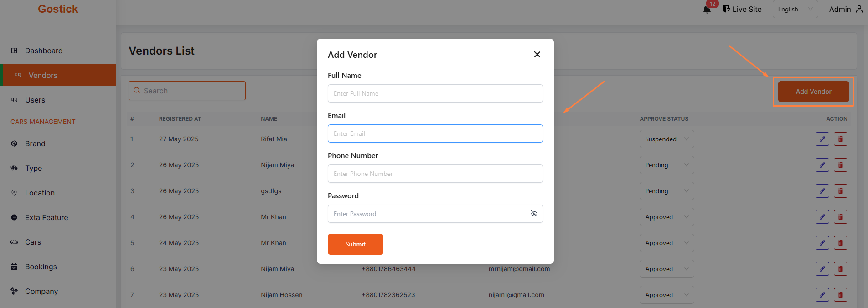Click the edit icon for row 4
868x308 pixels.
point(822,217)
